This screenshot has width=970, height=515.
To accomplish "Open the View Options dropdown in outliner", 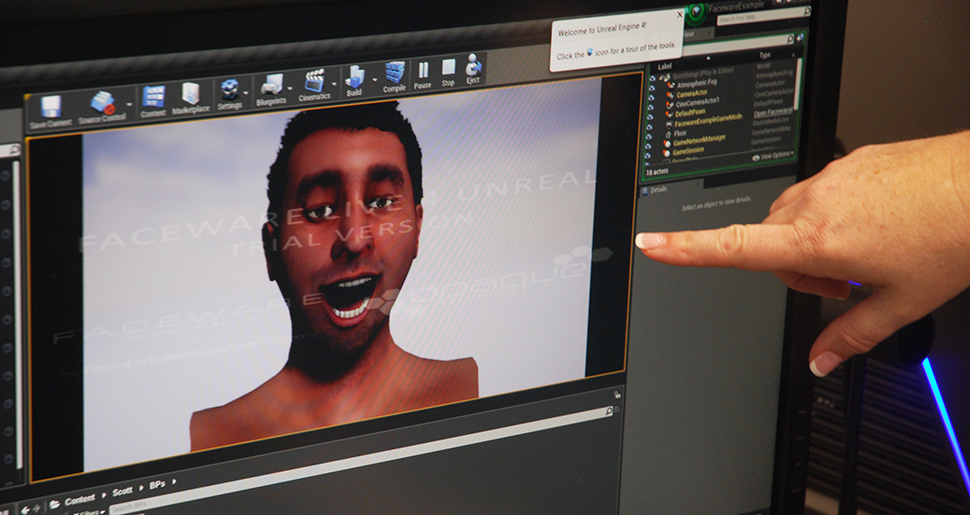I will point(775,155).
